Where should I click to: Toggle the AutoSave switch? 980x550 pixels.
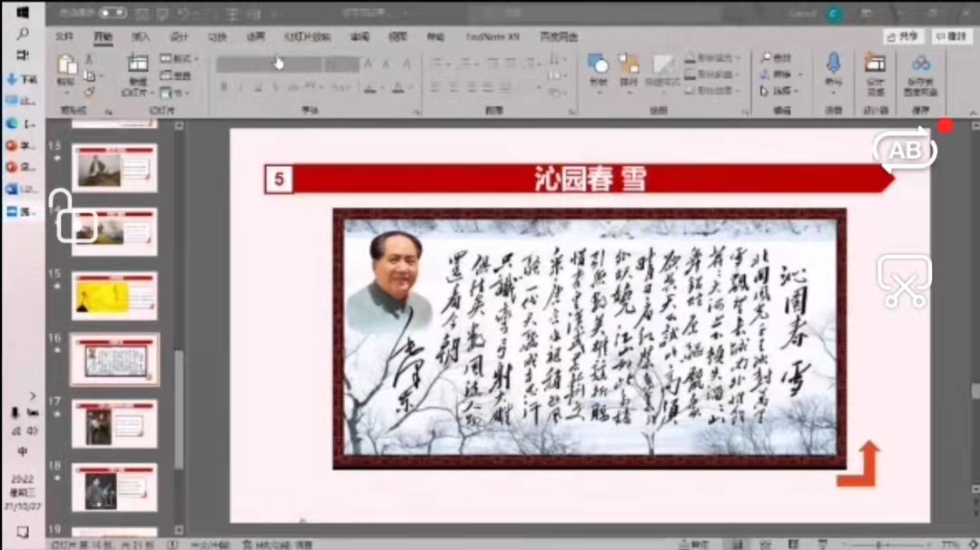(113, 14)
